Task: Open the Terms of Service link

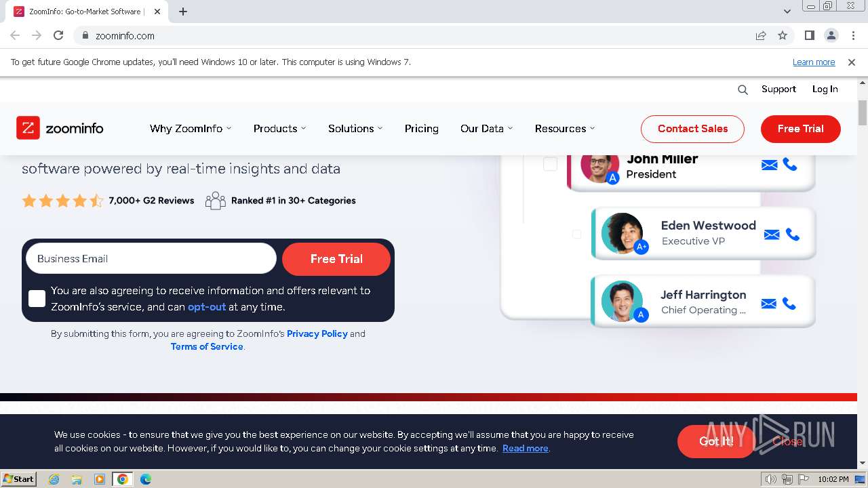Action: coord(207,346)
